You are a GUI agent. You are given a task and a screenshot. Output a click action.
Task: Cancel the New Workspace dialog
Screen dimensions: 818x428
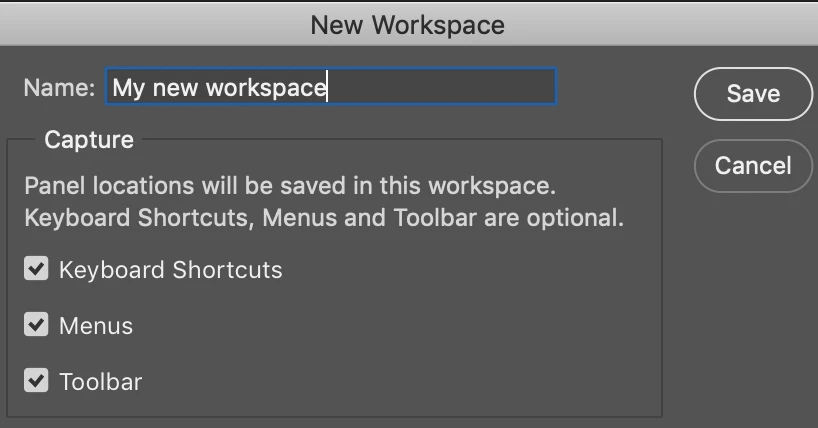(753, 166)
